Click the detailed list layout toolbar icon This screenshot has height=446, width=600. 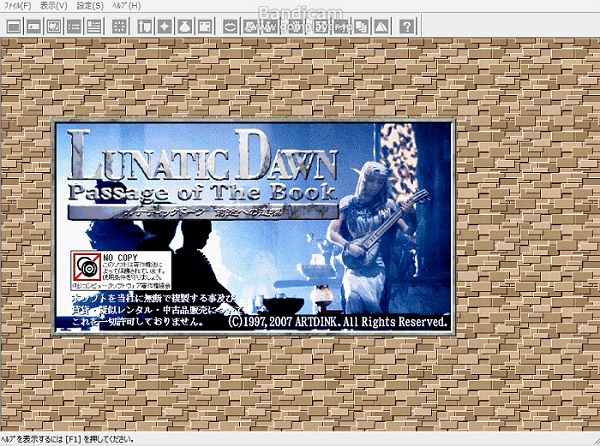(x=94, y=26)
